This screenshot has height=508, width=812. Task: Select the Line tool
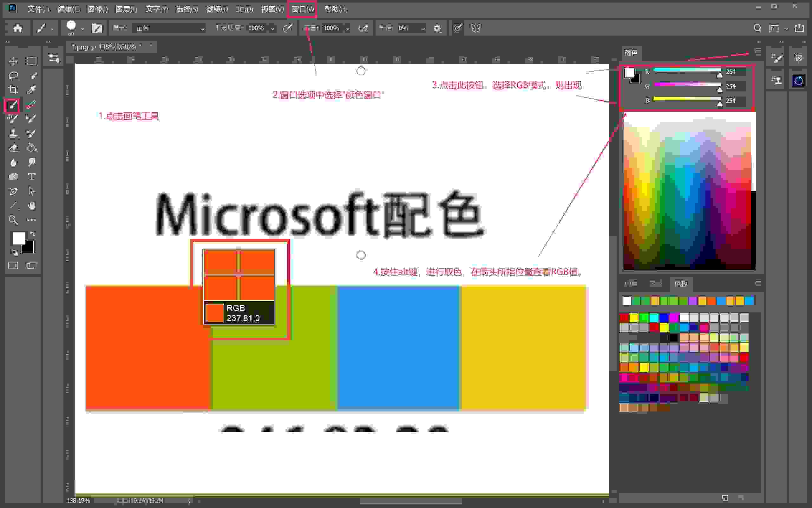pyautogui.click(x=13, y=205)
